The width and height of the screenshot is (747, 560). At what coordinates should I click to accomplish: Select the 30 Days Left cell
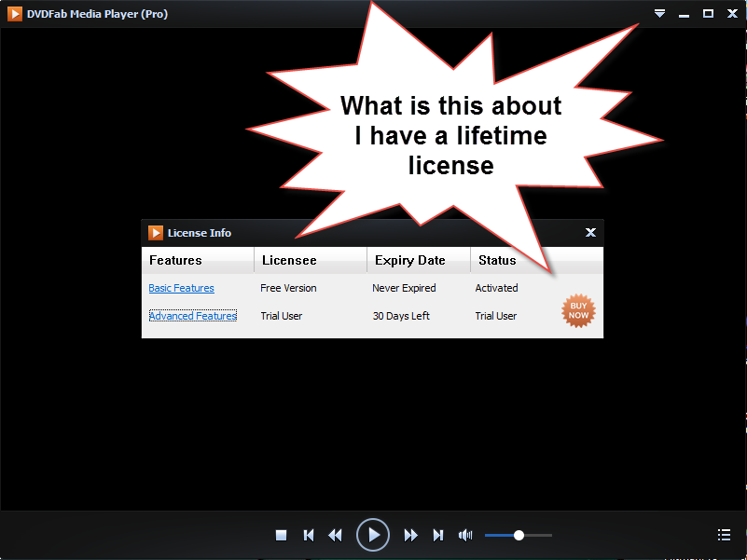click(401, 316)
